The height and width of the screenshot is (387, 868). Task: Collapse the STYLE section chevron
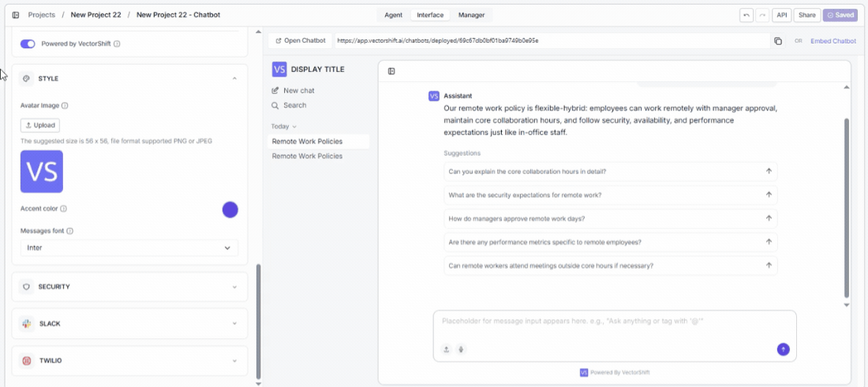click(x=234, y=79)
